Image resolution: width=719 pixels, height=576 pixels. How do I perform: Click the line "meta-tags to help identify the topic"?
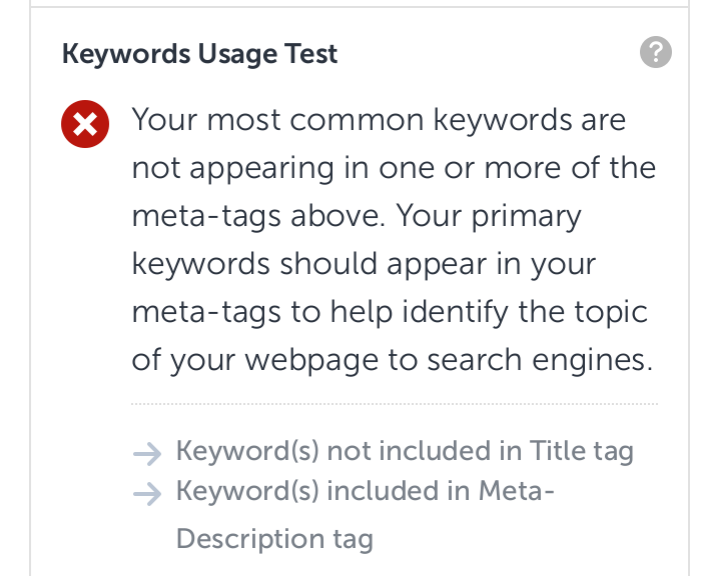[390, 311]
